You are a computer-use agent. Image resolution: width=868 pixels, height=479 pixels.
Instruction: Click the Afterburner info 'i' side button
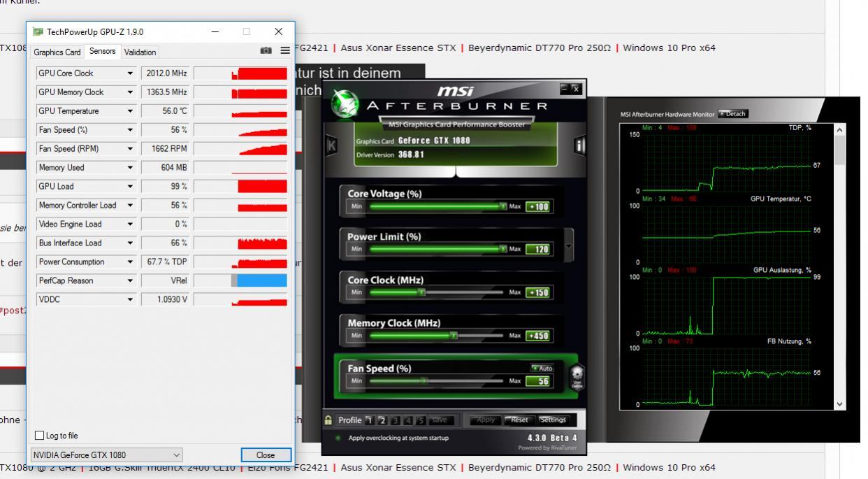579,145
